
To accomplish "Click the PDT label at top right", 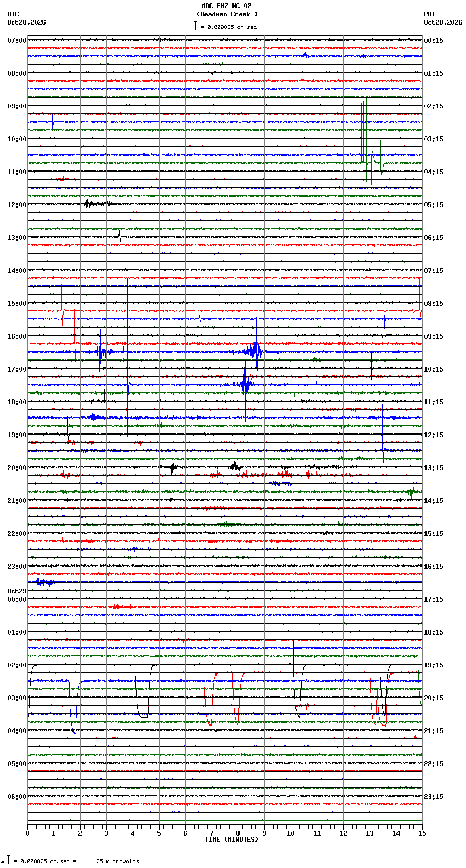I will pyautogui.click(x=429, y=14).
